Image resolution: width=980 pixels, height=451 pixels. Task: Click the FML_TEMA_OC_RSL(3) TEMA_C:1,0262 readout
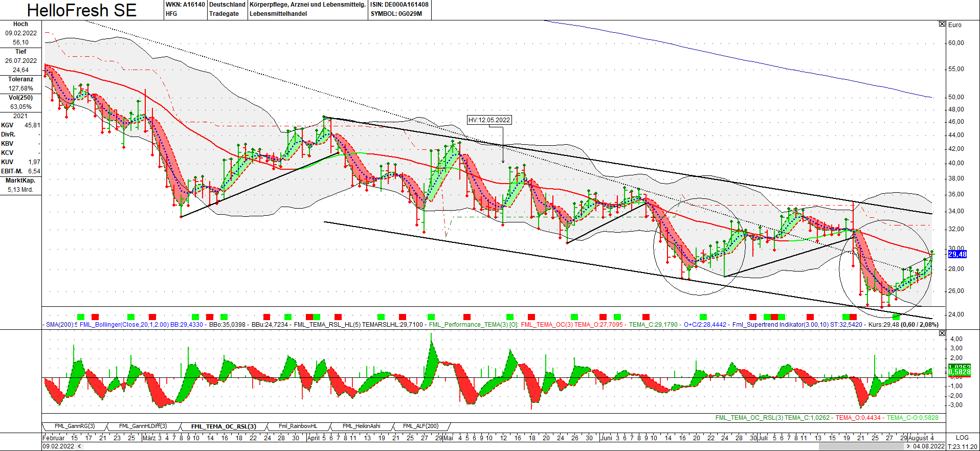[x=772, y=418]
